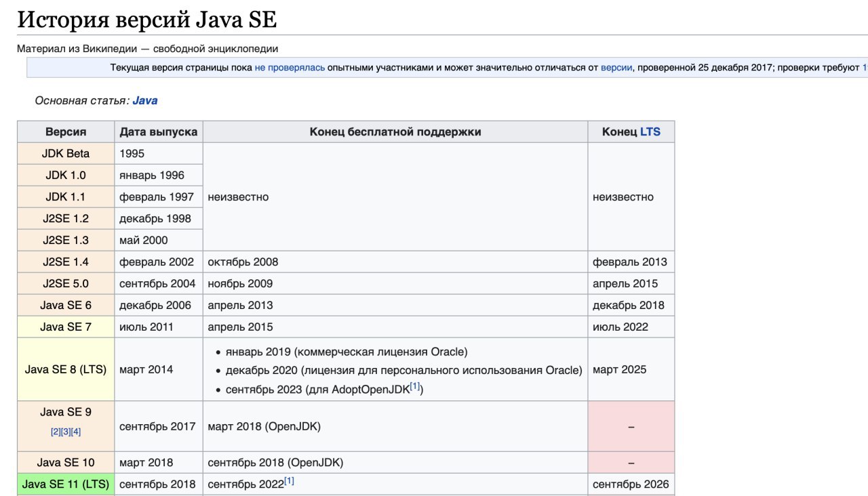Click the "декабрь 2020" personal license bullet

pos(403,370)
